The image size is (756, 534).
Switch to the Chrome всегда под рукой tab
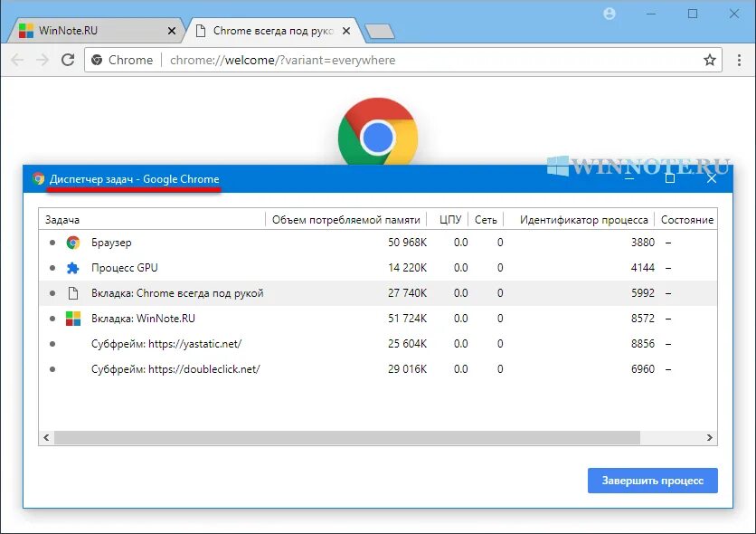click(273, 31)
